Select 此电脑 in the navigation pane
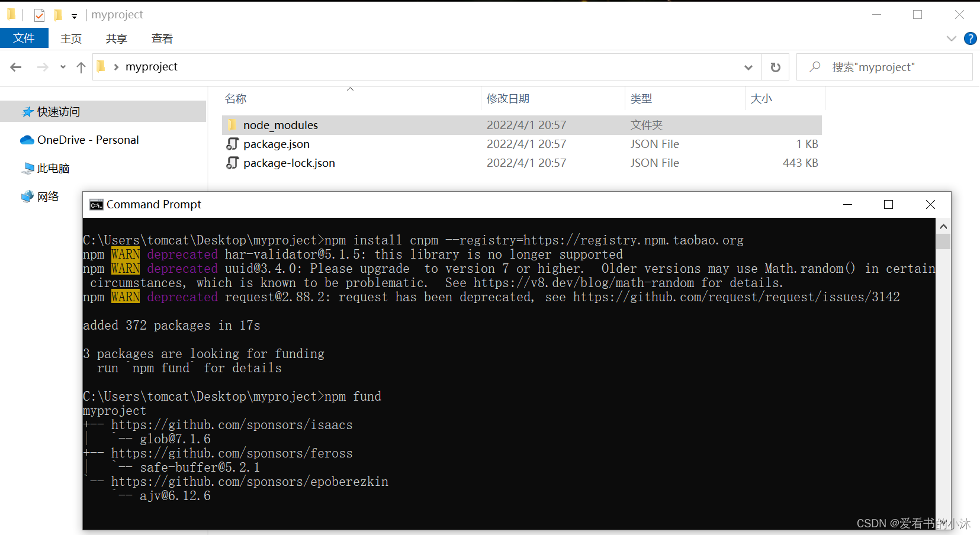980x535 pixels. pos(53,168)
